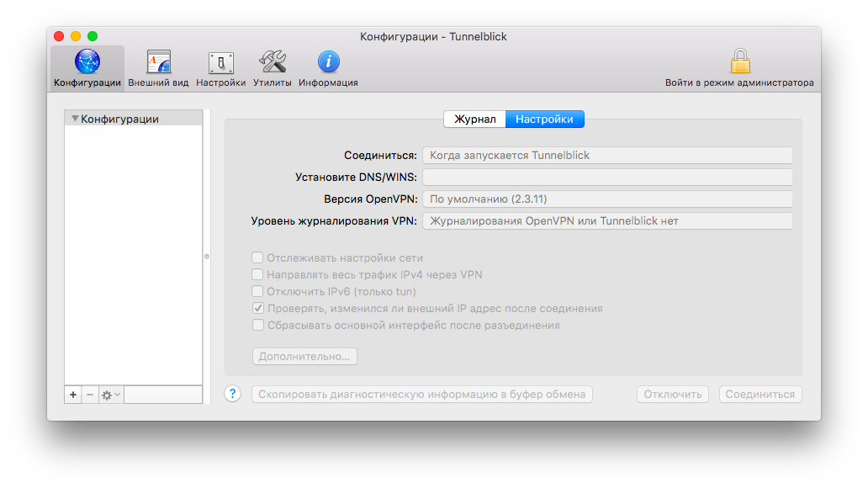868x488 pixels.
Task: Click Скопировать диагностическую информацию в буфер обмена
Action: [x=422, y=395]
